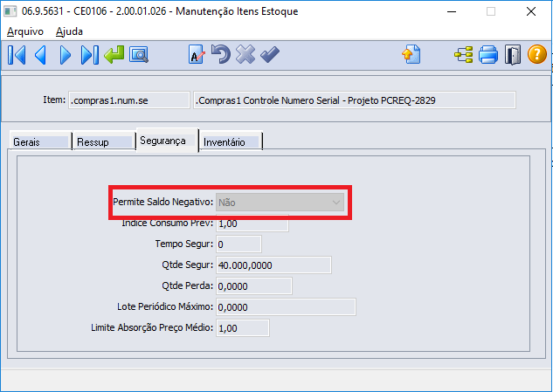
Task: Click the modify record icon
Action: [196, 55]
